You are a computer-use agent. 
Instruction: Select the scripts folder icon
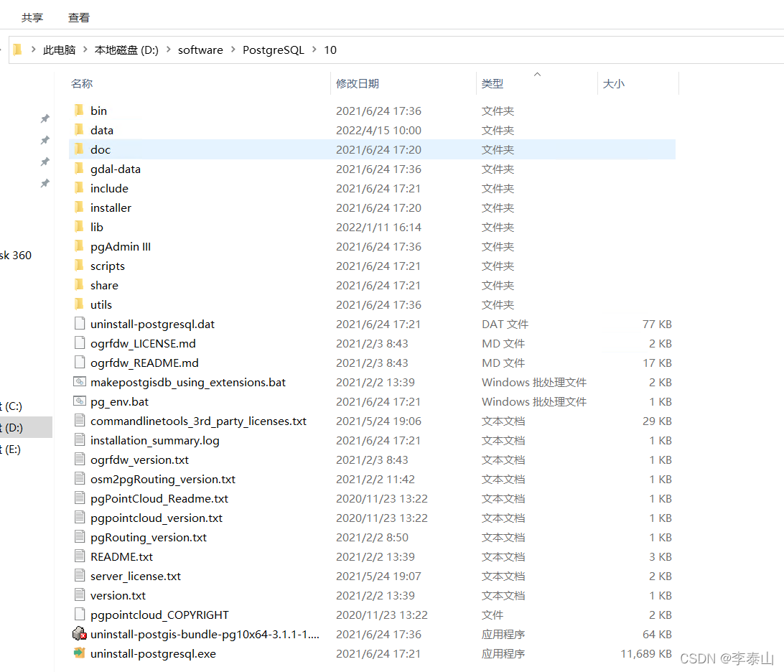79,266
